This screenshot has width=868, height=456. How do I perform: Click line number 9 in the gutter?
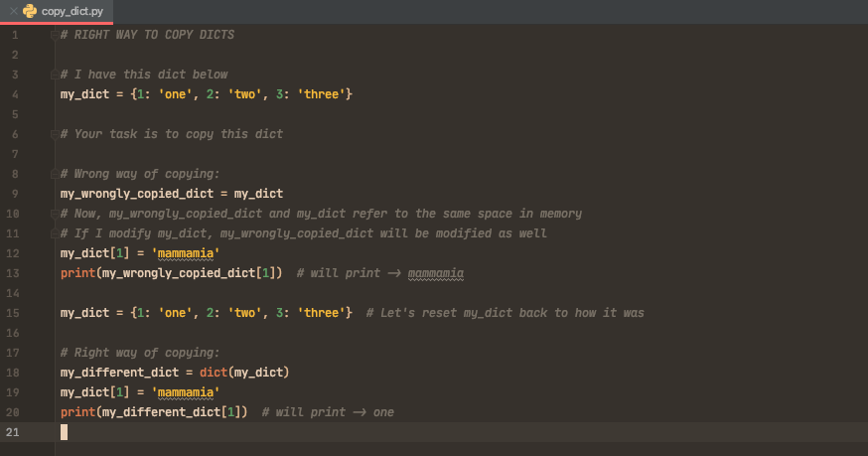pyautogui.click(x=15, y=194)
